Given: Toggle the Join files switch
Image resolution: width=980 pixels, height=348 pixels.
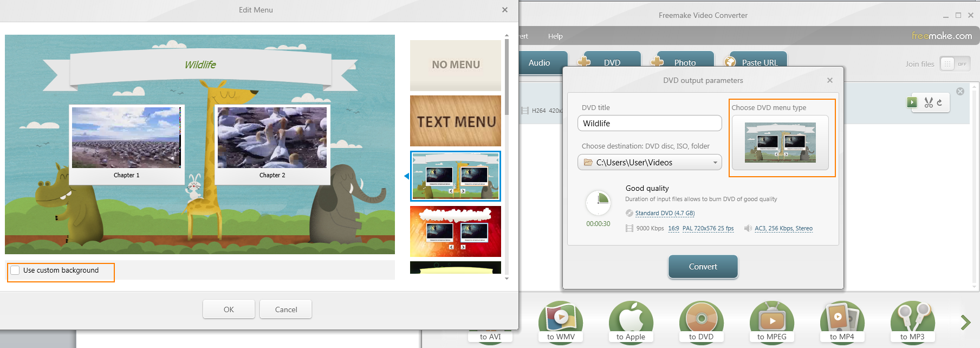Looking at the screenshot, I should [955, 64].
